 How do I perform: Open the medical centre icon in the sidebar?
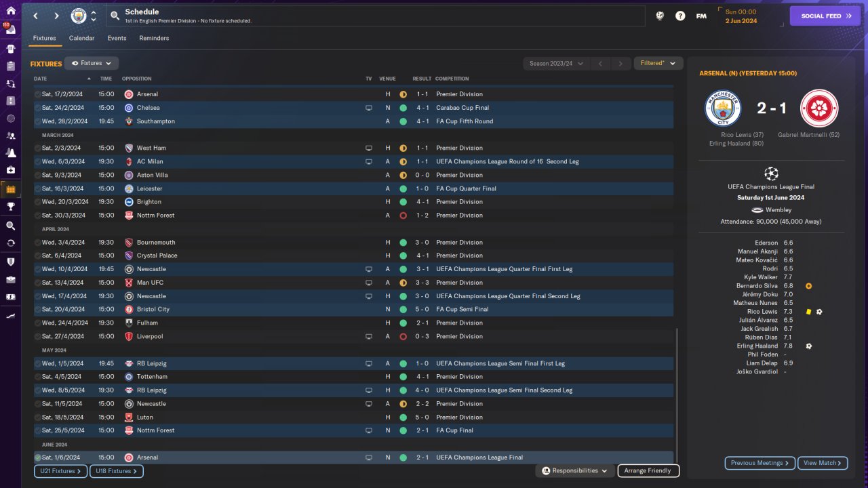pos(10,170)
